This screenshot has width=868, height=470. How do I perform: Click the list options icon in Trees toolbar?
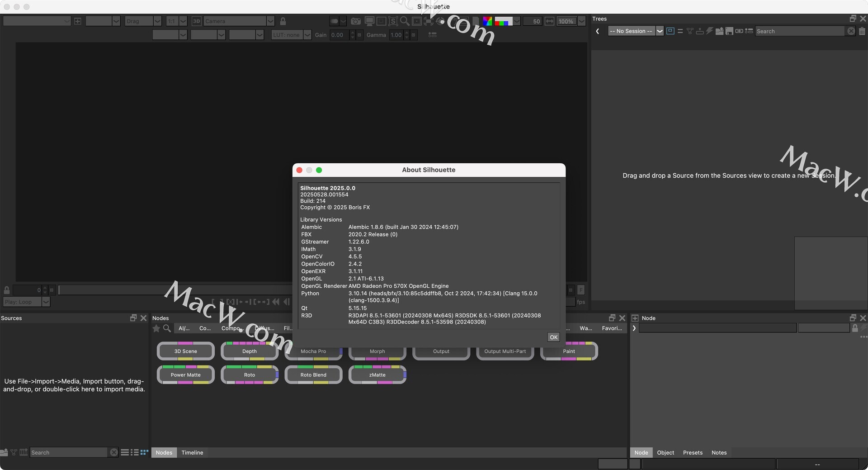pos(749,31)
